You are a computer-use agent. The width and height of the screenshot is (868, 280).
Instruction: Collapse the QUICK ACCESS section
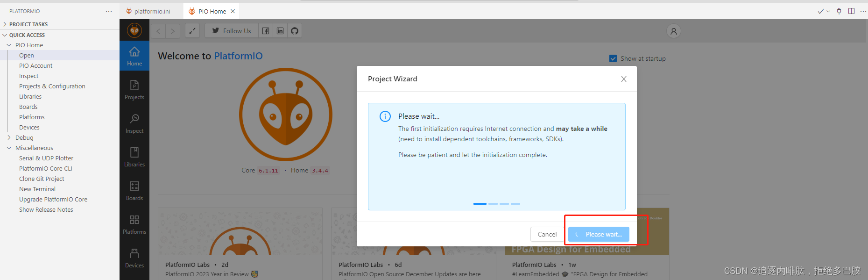pos(60,35)
